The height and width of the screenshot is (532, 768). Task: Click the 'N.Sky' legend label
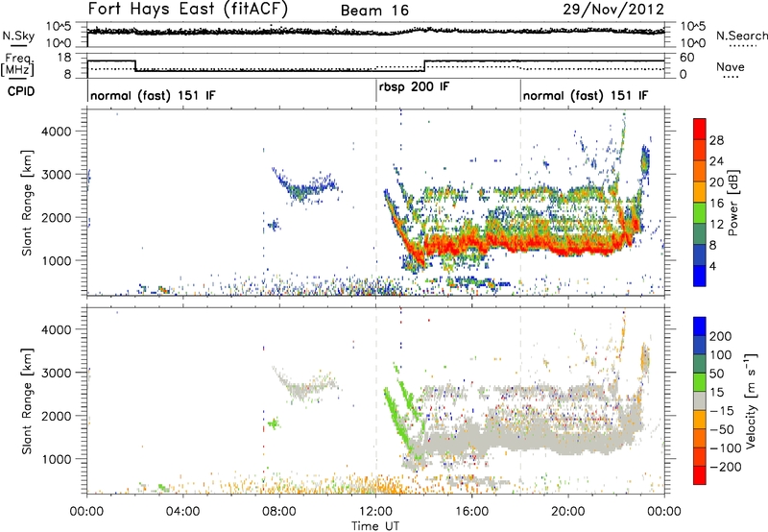(18, 36)
